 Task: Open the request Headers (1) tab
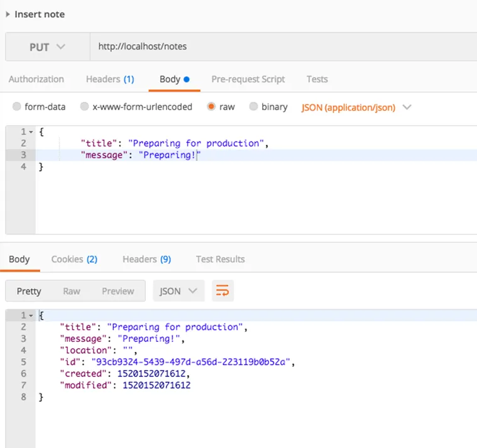(x=110, y=79)
